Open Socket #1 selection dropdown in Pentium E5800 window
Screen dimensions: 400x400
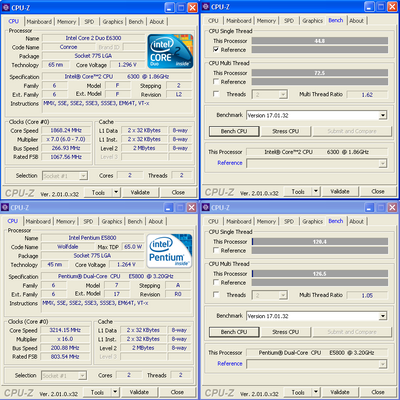pos(82,376)
